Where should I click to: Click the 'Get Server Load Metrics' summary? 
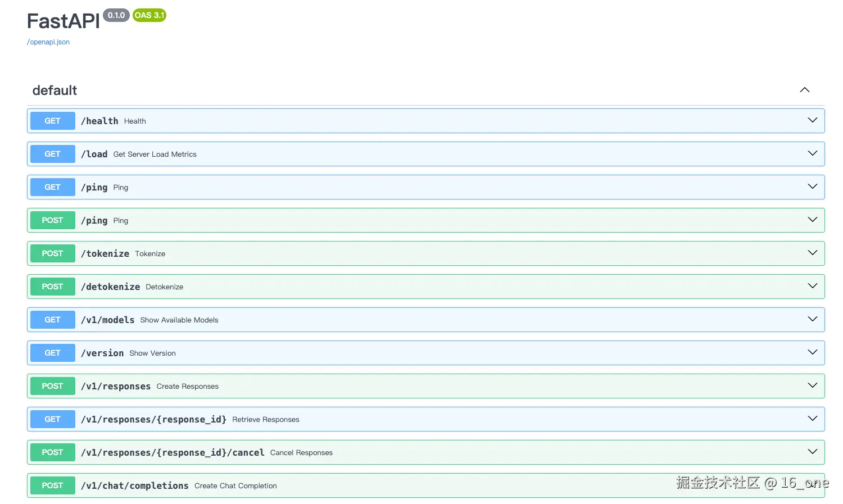[155, 155]
